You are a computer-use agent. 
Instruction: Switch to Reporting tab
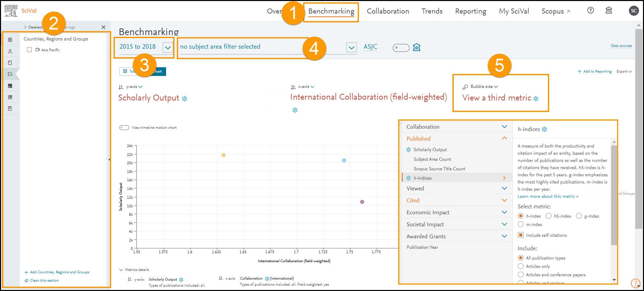click(x=471, y=11)
